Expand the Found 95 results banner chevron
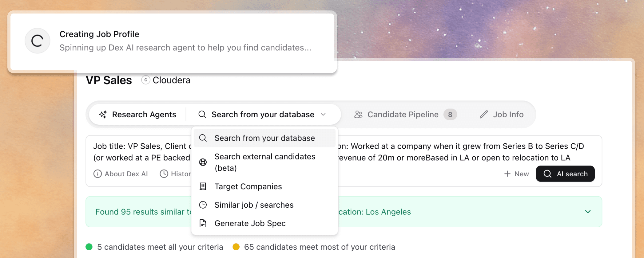The image size is (644, 258). (588, 212)
